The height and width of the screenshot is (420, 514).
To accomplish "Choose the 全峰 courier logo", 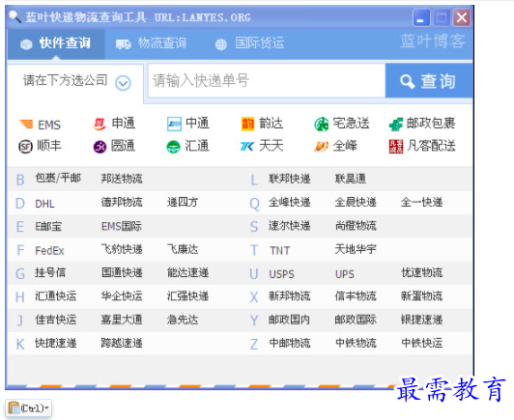I will [321, 147].
